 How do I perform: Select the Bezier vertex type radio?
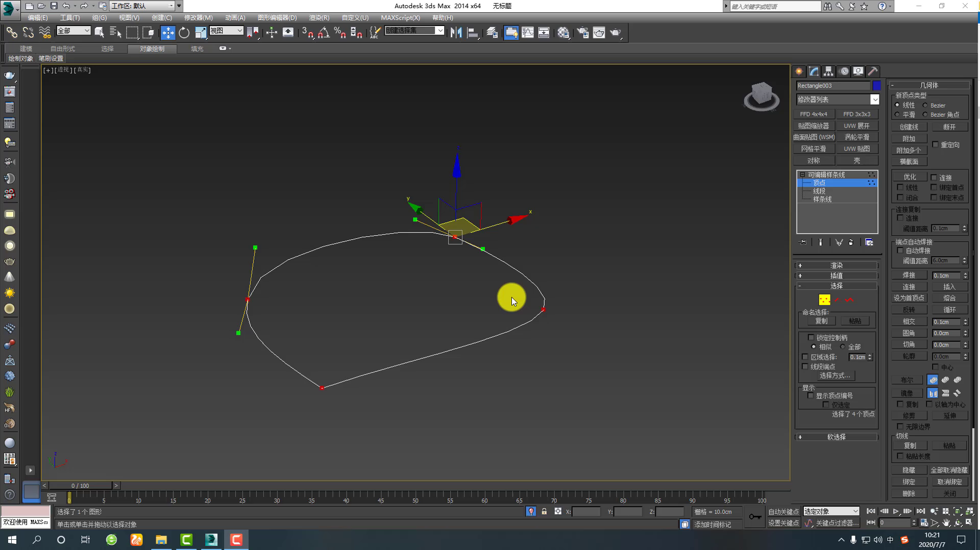click(925, 105)
